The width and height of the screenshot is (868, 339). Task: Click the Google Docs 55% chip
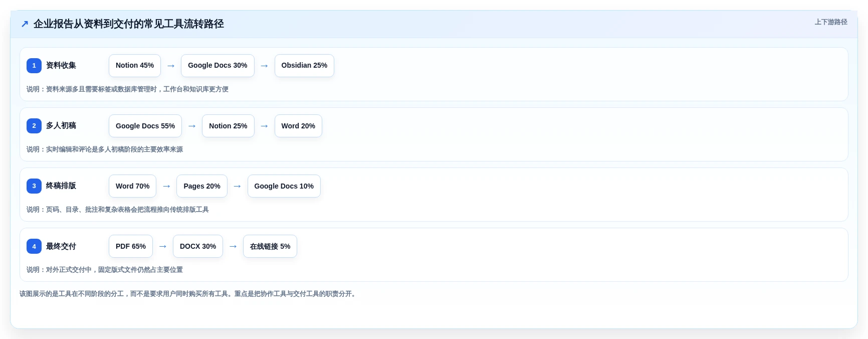pyautogui.click(x=145, y=126)
